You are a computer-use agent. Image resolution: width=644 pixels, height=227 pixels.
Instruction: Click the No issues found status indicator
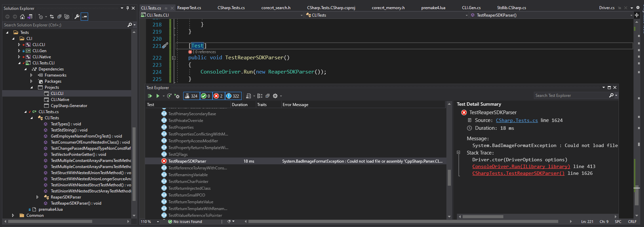coord(185,222)
